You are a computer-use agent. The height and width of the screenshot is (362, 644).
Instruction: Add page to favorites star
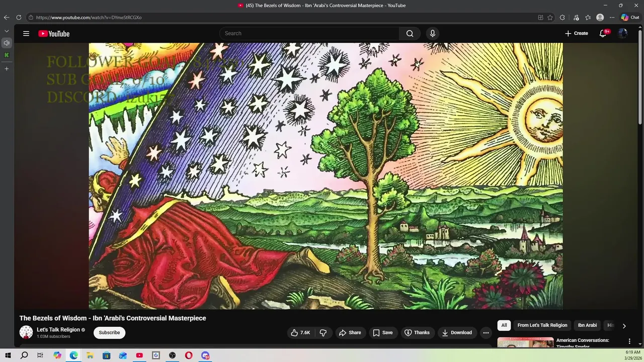(550, 17)
